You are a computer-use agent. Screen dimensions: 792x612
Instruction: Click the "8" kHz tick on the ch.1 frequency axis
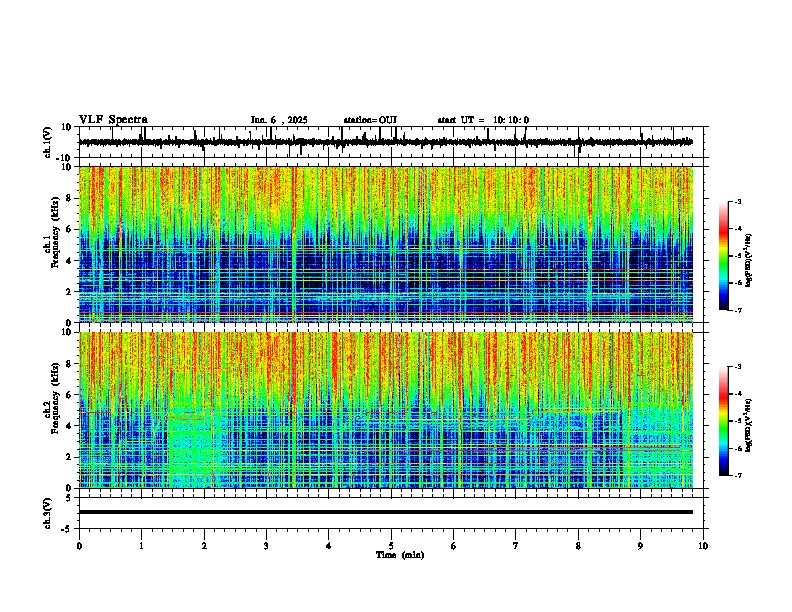pyautogui.click(x=70, y=198)
